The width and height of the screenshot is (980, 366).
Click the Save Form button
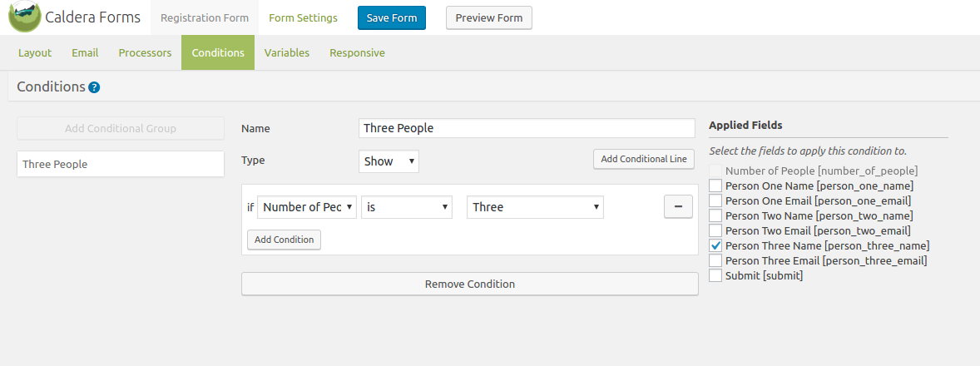click(x=392, y=17)
